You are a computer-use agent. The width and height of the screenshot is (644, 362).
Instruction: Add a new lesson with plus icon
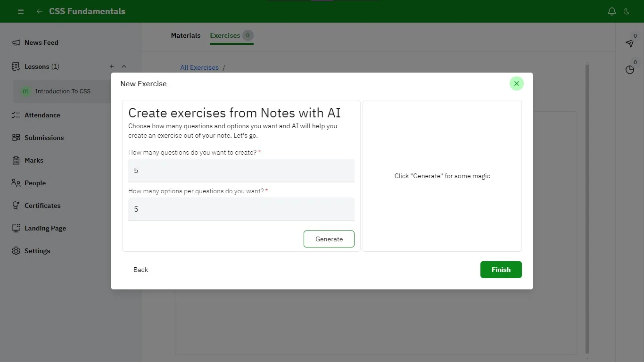pos(112,66)
